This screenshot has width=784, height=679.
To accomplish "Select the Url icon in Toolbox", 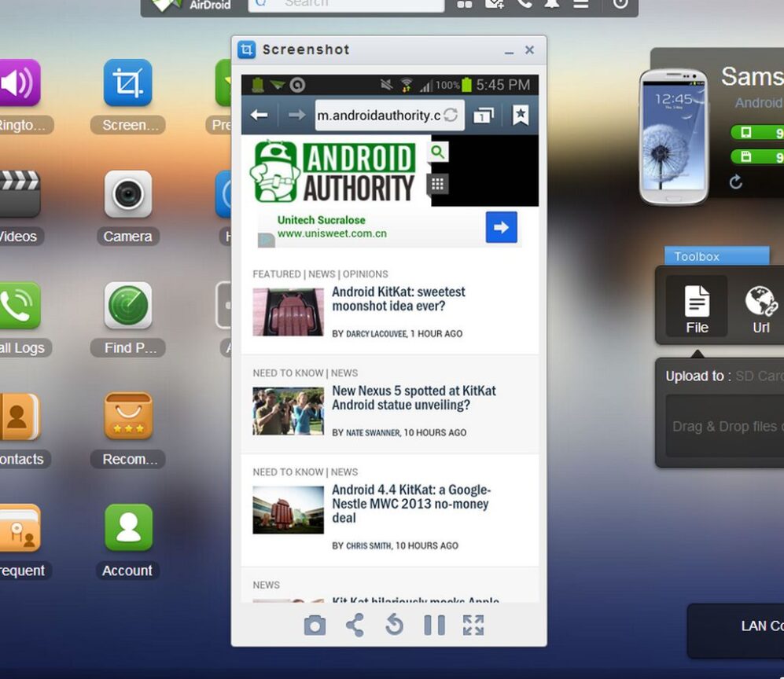I will click(759, 306).
